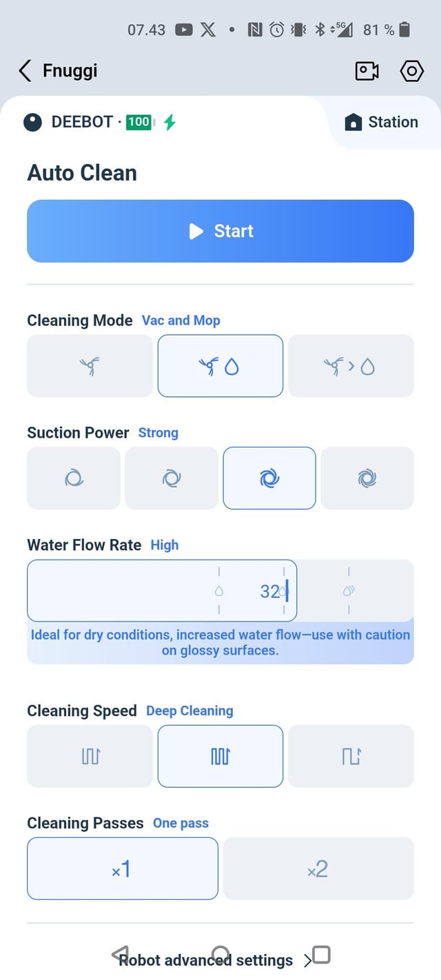Select the Vac and Mop mode icon
The width and height of the screenshot is (441, 980).
[x=220, y=366]
